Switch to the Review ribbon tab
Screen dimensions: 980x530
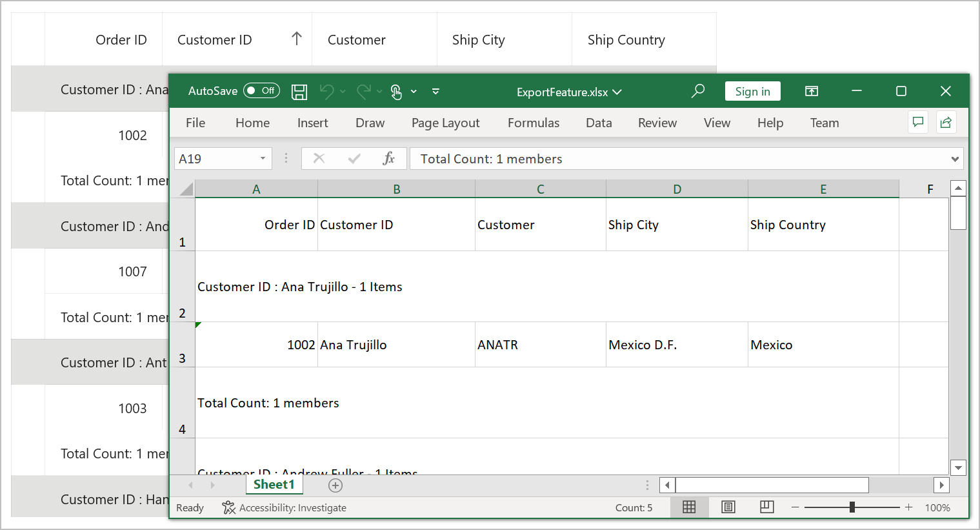[657, 123]
